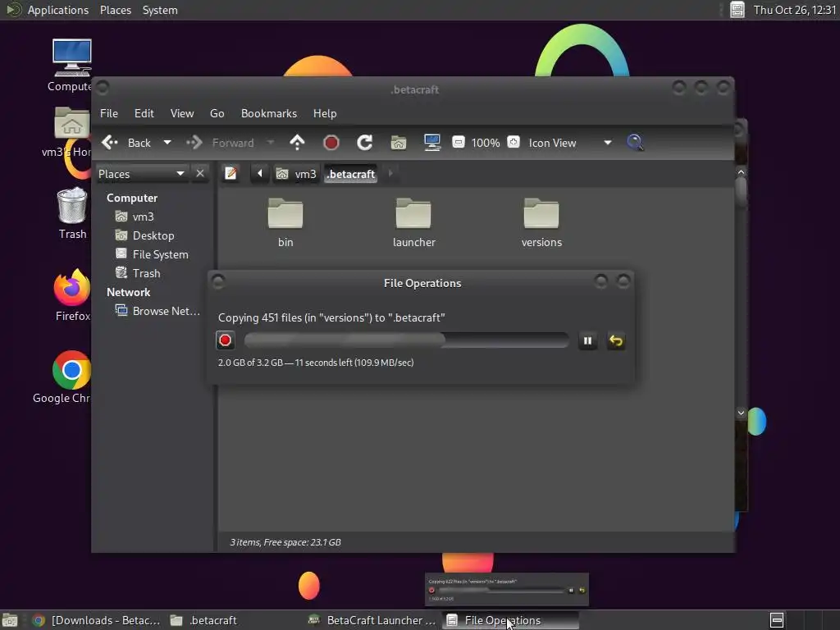The width and height of the screenshot is (840, 630).
Task: Toggle text location entry with pencil icon
Action: click(231, 174)
